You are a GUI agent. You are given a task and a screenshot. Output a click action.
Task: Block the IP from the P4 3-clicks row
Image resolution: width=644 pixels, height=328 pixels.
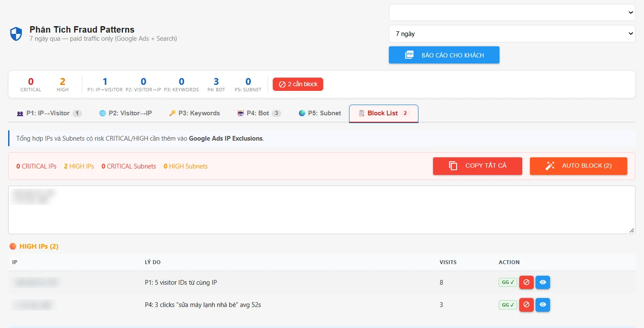(526, 304)
